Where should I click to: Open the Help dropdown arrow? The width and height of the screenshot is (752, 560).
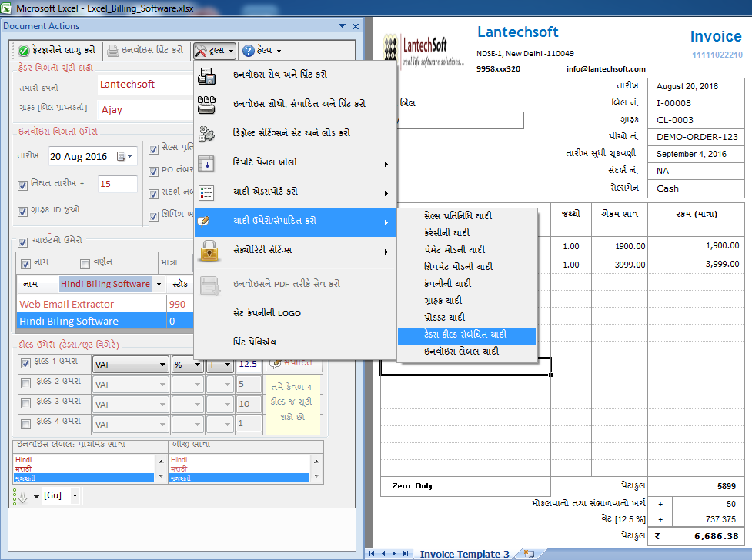pos(279,51)
